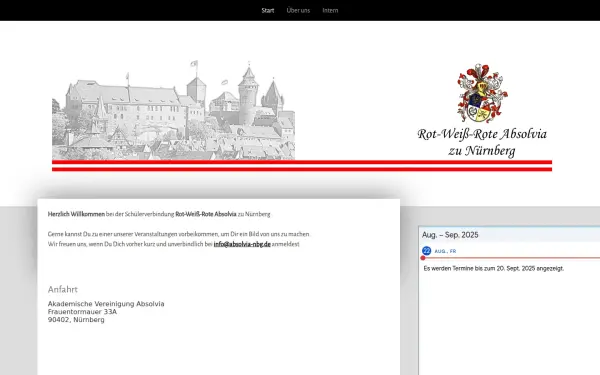Click the Frauentormauer 33A street line
This screenshot has height=375, width=600.
pyautogui.click(x=82, y=312)
